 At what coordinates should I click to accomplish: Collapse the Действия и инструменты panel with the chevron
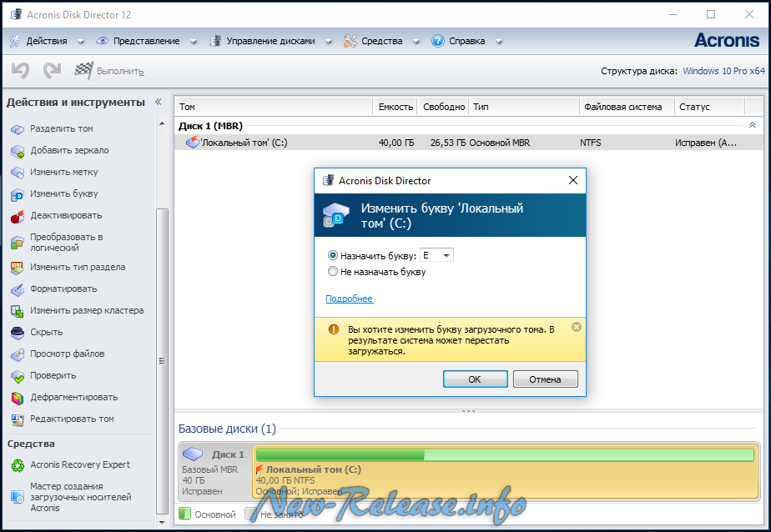pos(159,102)
